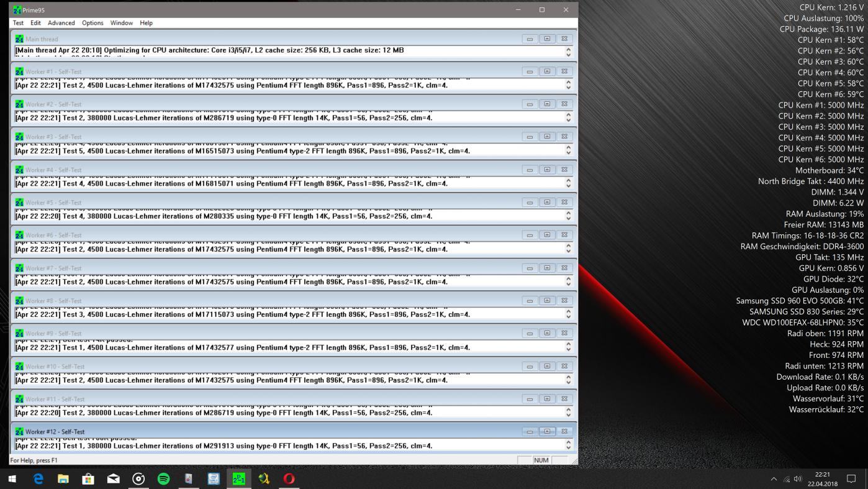
Task: Click the Worker #5 'M280335' log line
Action: pyautogui.click(x=224, y=216)
